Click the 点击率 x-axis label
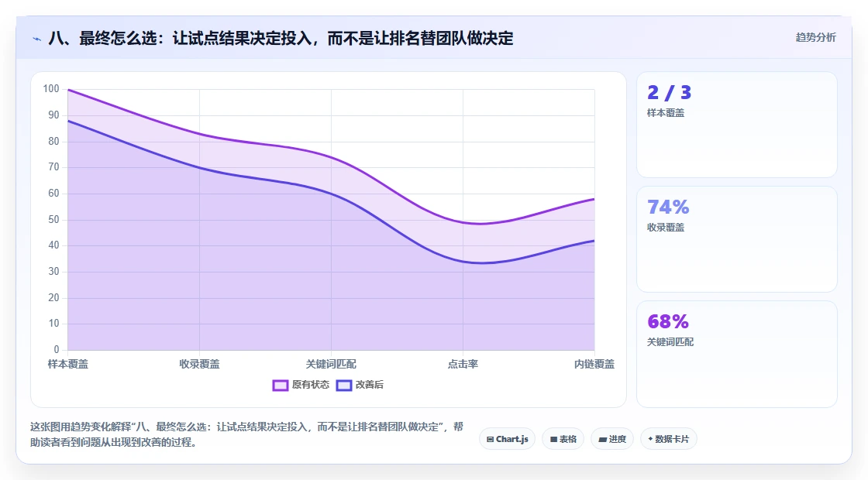Viewport: 868px width, 480px height. click(x=463, y=364)
